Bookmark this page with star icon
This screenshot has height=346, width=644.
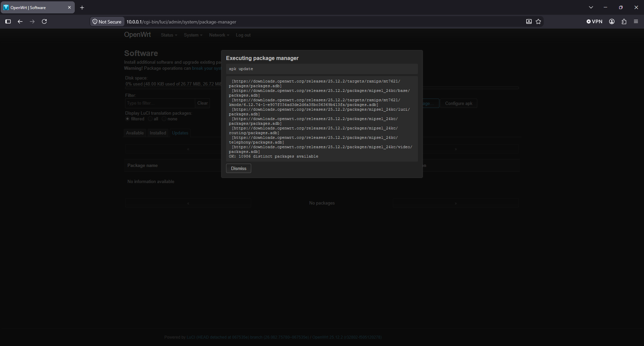[x=538, y=21]
